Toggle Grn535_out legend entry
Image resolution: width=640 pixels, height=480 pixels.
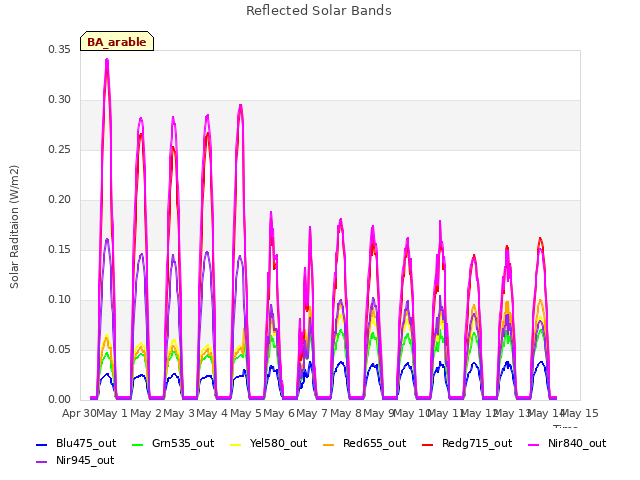173,443
